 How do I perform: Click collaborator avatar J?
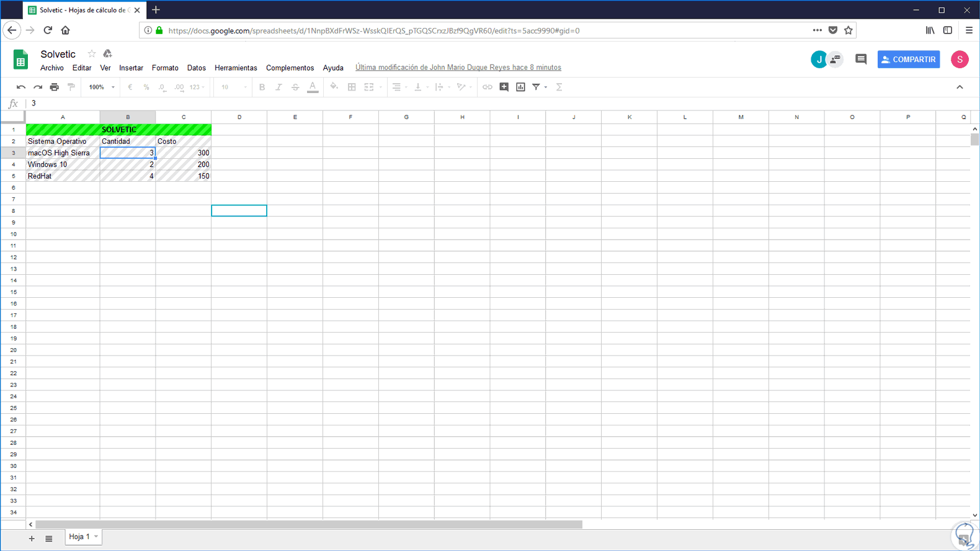(819, 60)
